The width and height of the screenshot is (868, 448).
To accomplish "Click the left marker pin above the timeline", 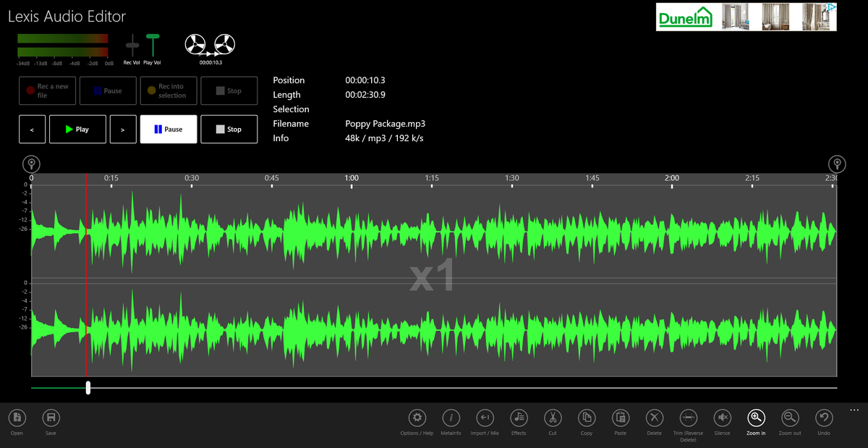I will 31,164.
